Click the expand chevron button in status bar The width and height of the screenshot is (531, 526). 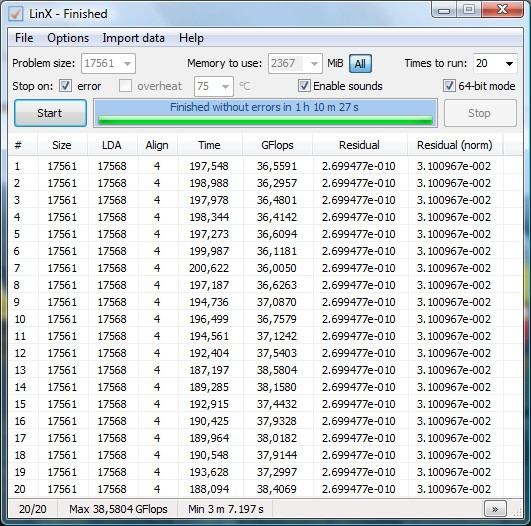point(495,509)
